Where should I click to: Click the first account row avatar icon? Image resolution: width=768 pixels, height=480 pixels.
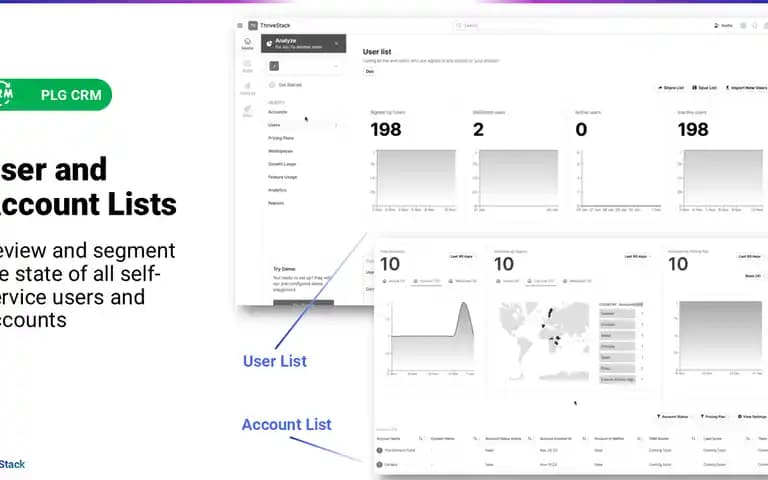380,450
